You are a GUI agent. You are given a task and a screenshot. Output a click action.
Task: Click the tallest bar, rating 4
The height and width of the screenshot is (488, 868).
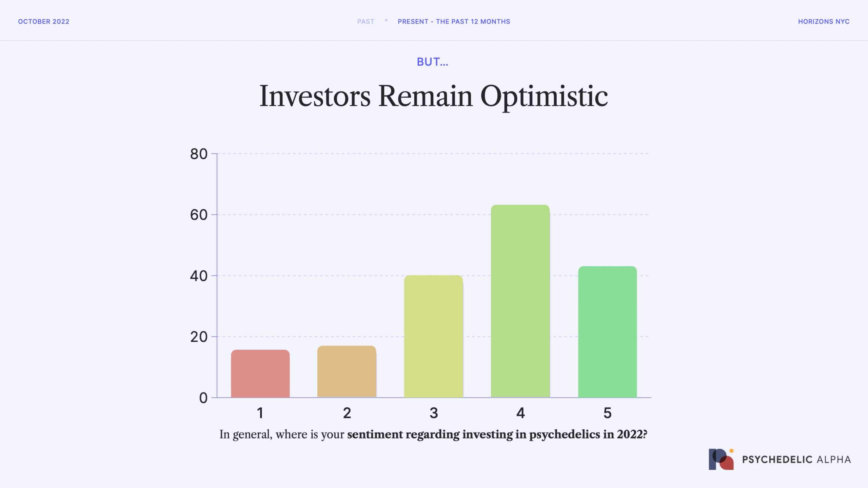coord(520,301)
